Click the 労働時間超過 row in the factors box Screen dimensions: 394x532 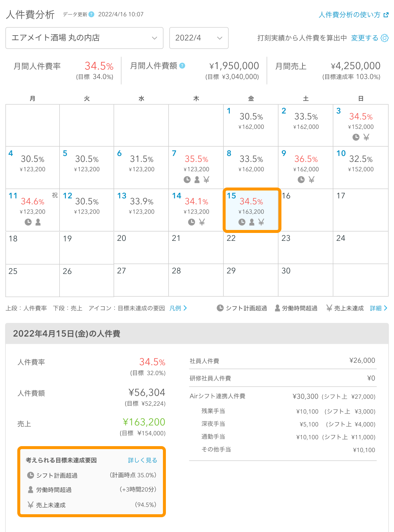click(92, 490)
